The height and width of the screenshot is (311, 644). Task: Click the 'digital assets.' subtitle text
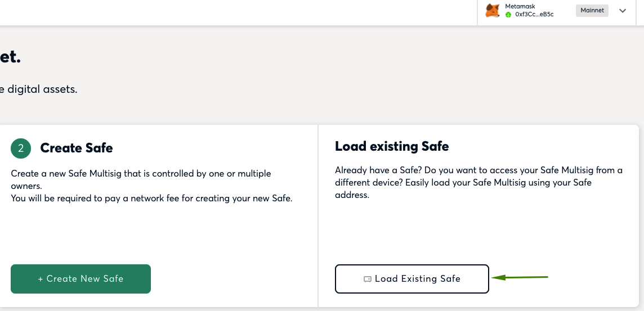pos(39,89)
